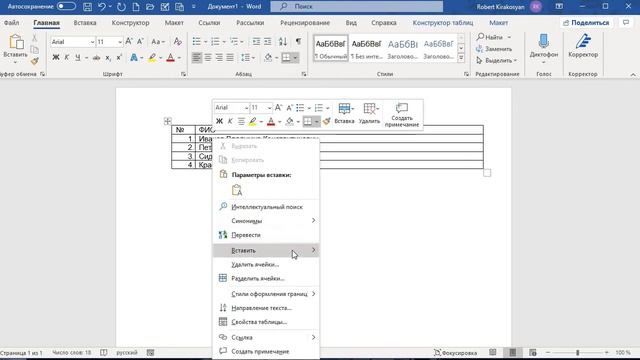The image size is (640, 360).
Task: Toggle Subscript formatting
Action: click(108, 58)
